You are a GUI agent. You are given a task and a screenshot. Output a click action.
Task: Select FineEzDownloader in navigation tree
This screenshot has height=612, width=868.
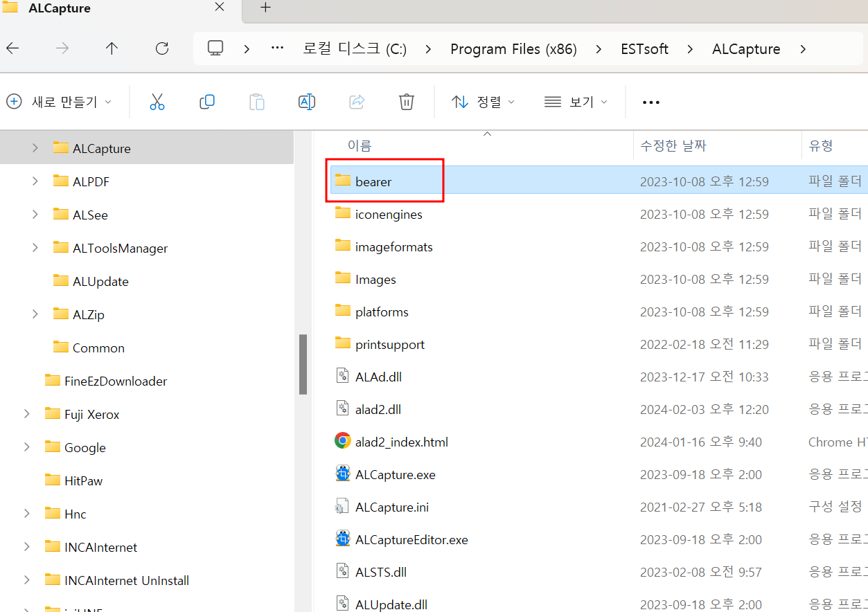(x=116, y=381)
